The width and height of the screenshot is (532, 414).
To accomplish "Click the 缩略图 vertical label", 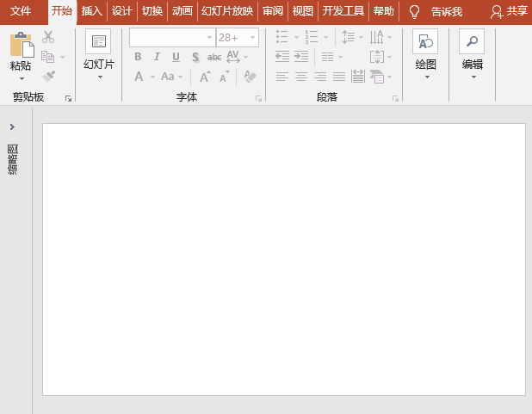I will pyautogui.click(x=13, y=159).
